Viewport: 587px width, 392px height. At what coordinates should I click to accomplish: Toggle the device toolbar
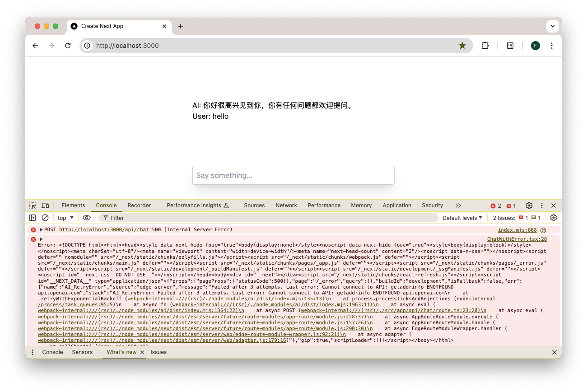[45, 205]
